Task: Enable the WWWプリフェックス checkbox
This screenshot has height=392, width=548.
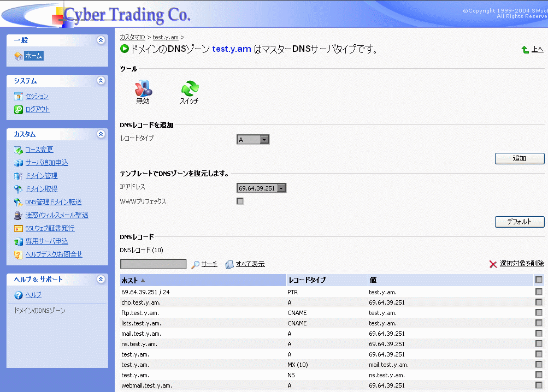Action: click(x=240, y=201)
